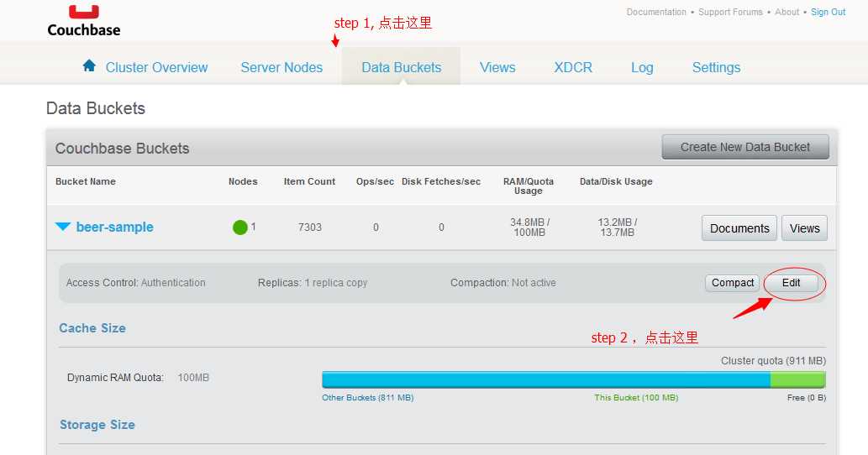
Task: Go to the Server Nodes tab
Action: click(281, 67)
